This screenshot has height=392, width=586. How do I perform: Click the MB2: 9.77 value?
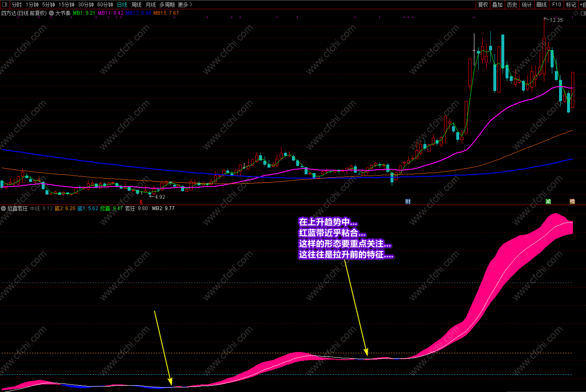pos(163,208)
